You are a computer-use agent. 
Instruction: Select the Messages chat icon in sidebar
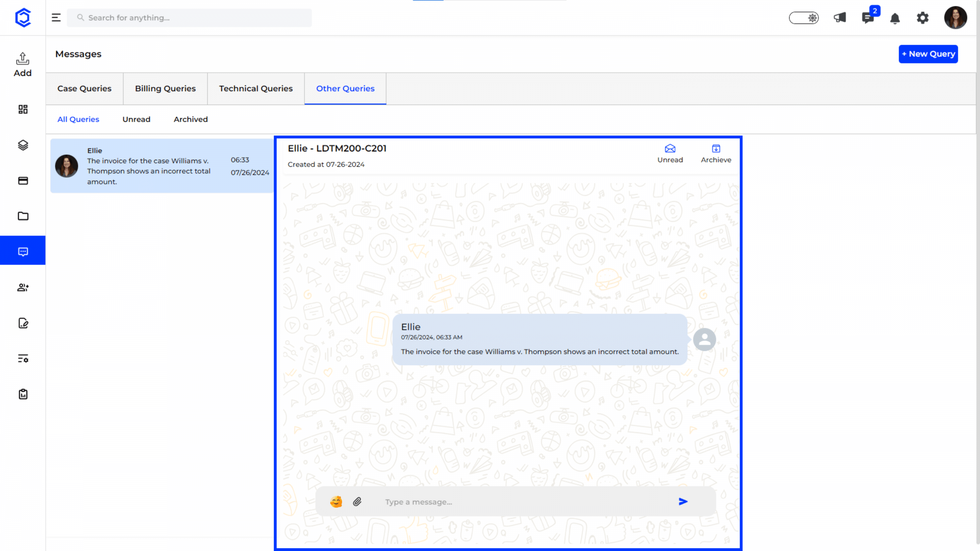click(x=23, y=251)
